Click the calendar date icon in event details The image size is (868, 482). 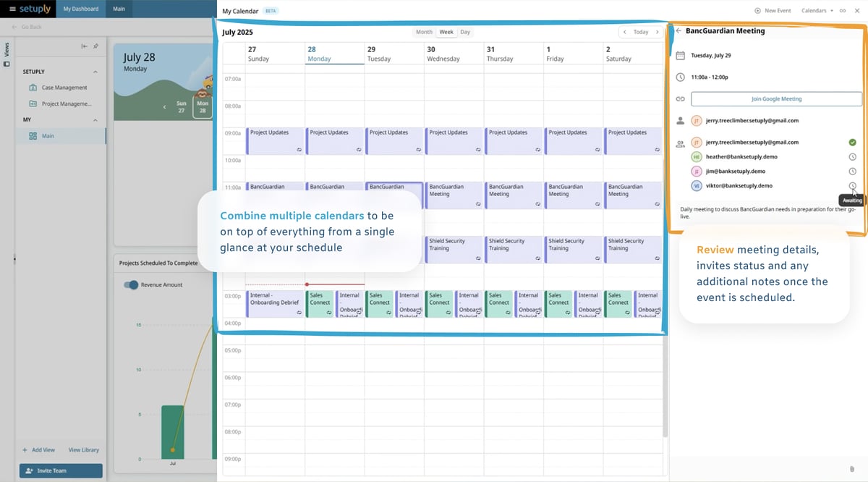[x=680, y=55]
